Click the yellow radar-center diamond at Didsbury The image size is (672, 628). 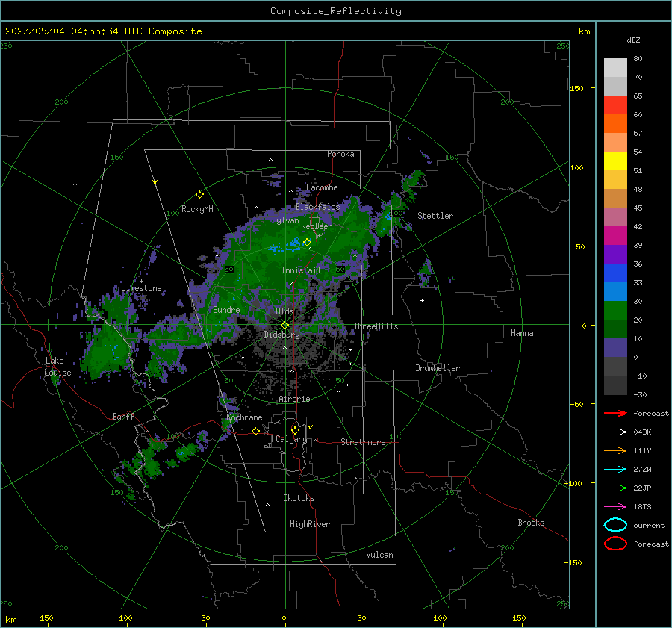284,326
